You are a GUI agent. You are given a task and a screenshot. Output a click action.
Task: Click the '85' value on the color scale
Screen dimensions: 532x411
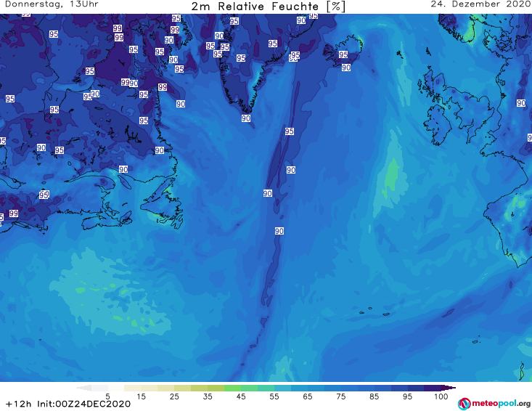374,396
